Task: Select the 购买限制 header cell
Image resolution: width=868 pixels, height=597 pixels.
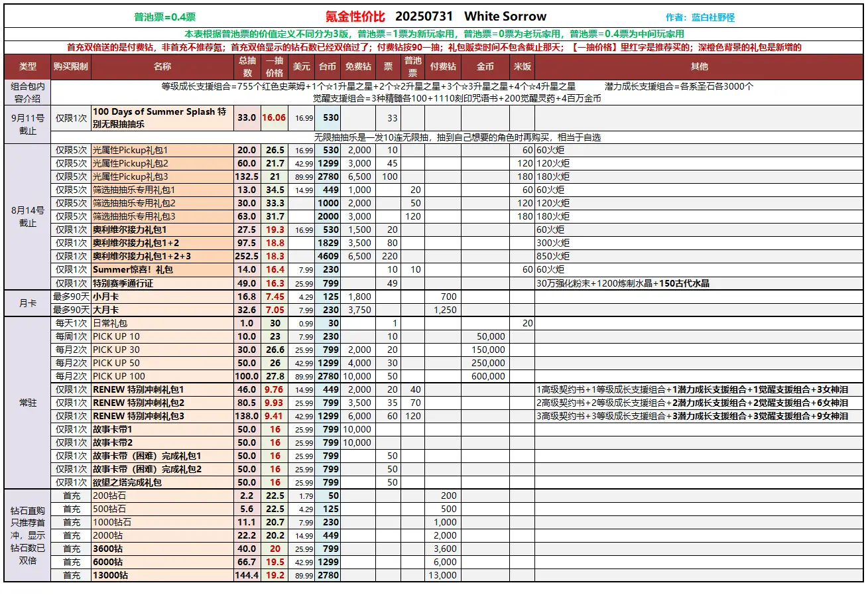Action: pyautogui.click(x=70, y=66)
